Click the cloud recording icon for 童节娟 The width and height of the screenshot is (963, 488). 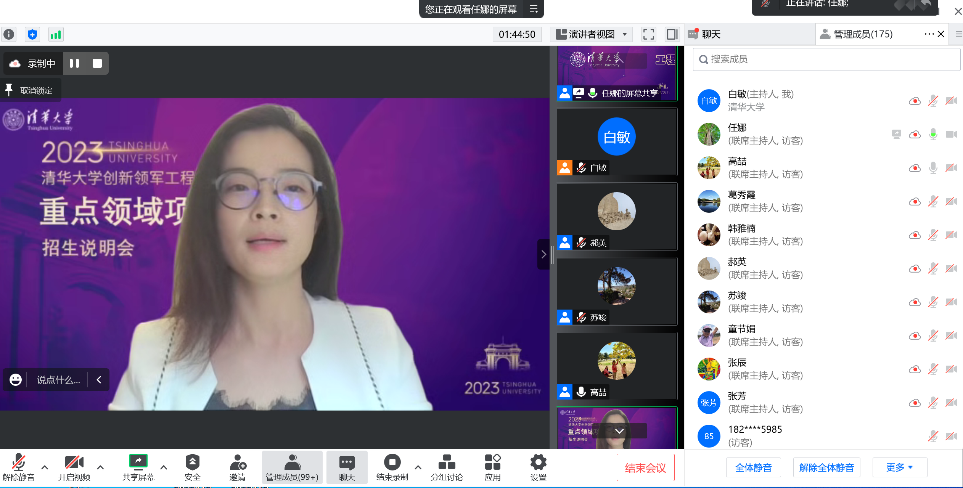(914, 336)
